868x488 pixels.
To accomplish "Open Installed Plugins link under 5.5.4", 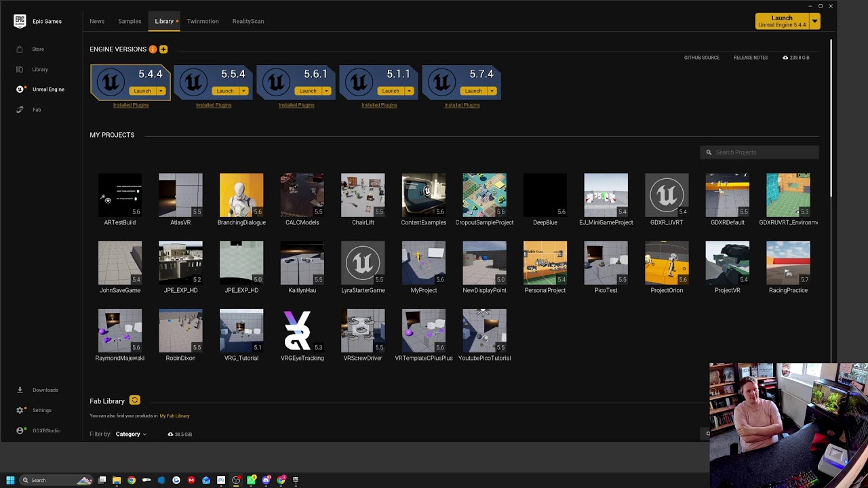I will click(214, 105).
